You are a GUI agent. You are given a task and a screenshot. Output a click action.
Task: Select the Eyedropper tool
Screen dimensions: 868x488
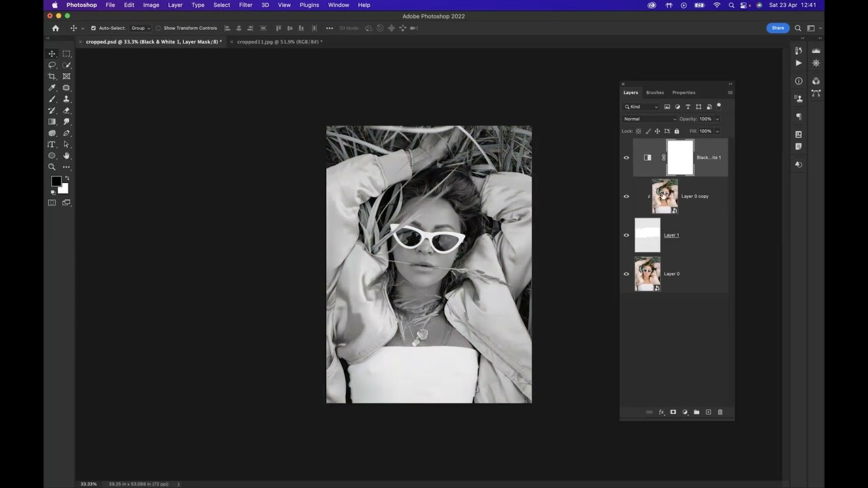[x=52, y=88]
